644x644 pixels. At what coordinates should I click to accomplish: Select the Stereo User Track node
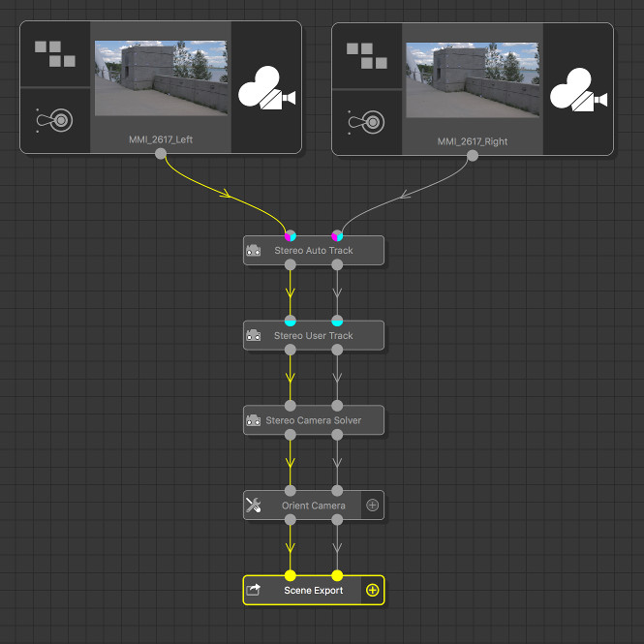[314, 335]
